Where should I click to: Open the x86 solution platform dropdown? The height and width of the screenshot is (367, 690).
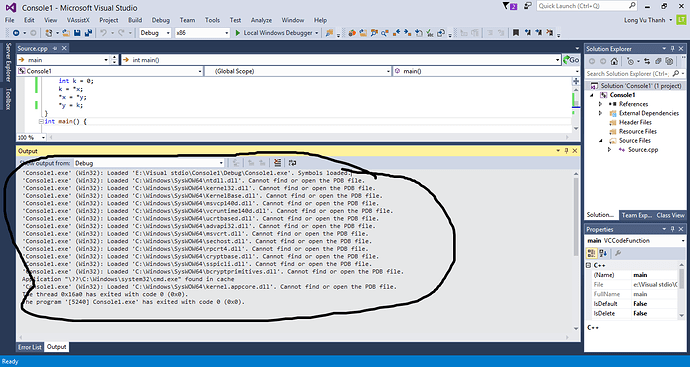tap(202, 33)
